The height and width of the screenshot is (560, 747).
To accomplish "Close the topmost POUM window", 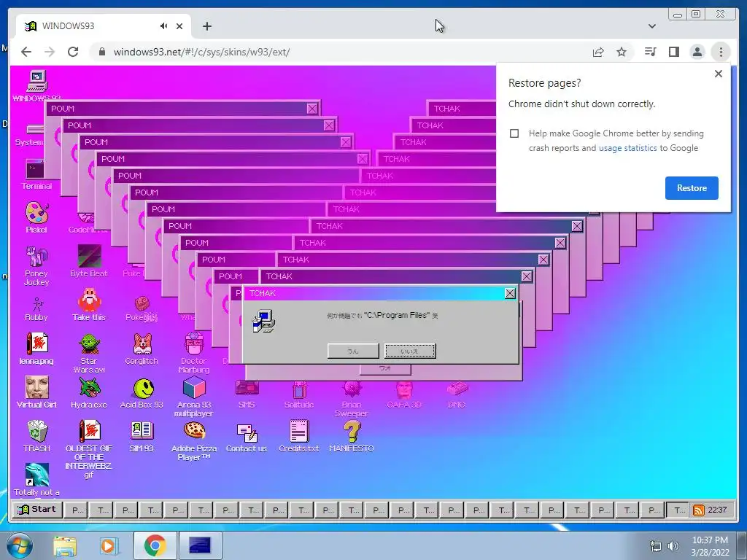I will tap(312, 109).
